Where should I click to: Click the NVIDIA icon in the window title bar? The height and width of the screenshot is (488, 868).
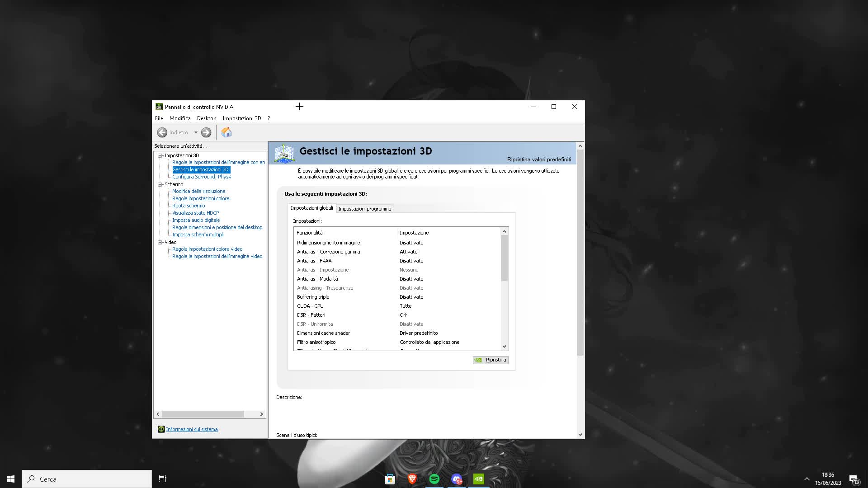pos(159,107)
